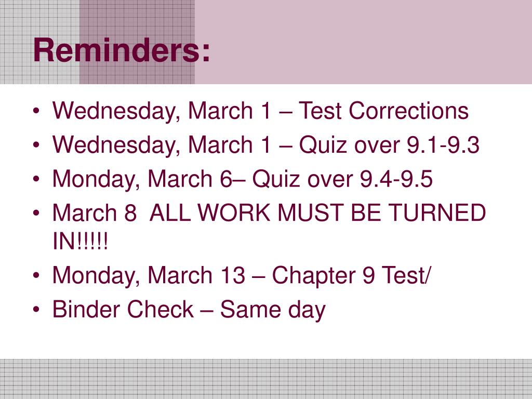The width and height of the screenshot is (532, 399).
Task: Click the Quiz over 9.4-9.5 line
Action: pos(242,179)
